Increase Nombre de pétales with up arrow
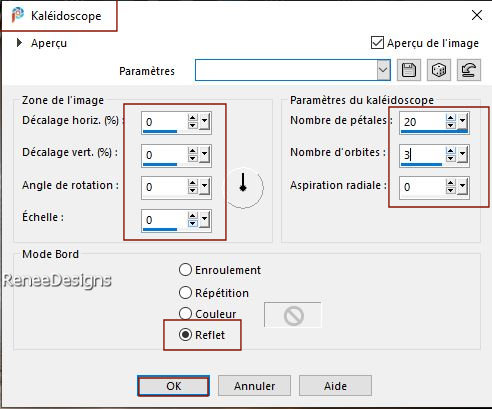 point(451,118)
